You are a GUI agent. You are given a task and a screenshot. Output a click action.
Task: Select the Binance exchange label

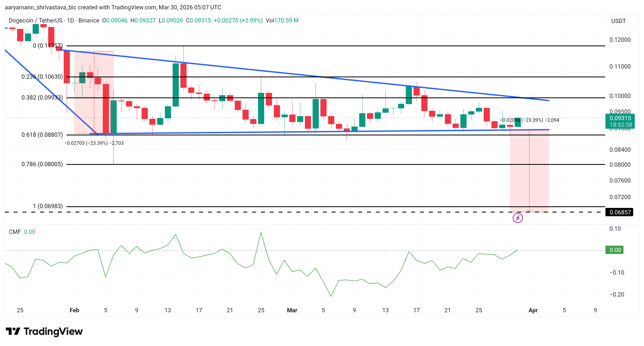(x=89, y=20)
